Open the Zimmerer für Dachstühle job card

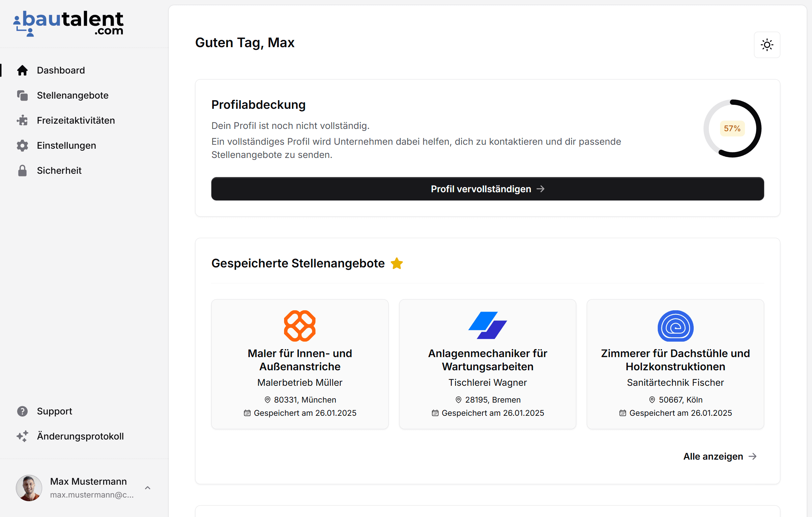point(675,364)
